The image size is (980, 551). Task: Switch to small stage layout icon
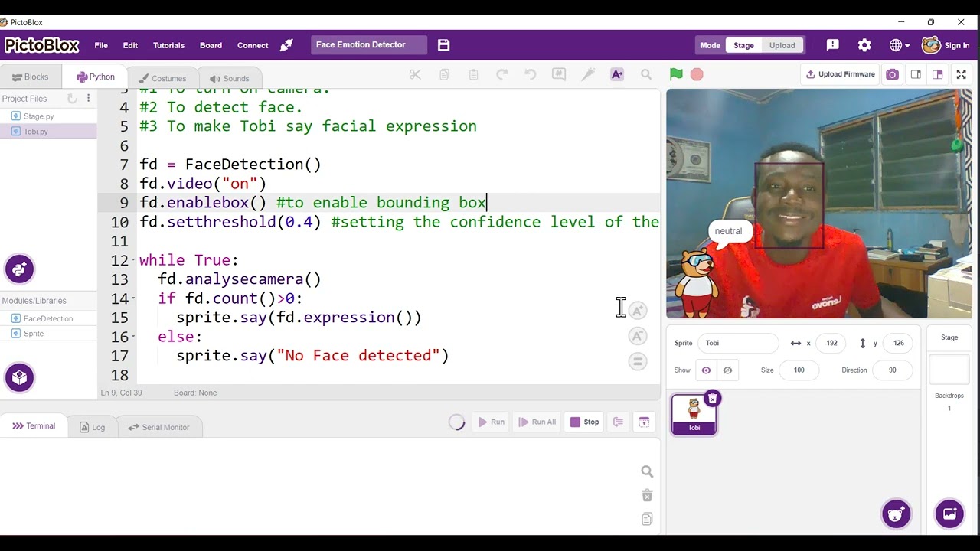pos(916,74)
